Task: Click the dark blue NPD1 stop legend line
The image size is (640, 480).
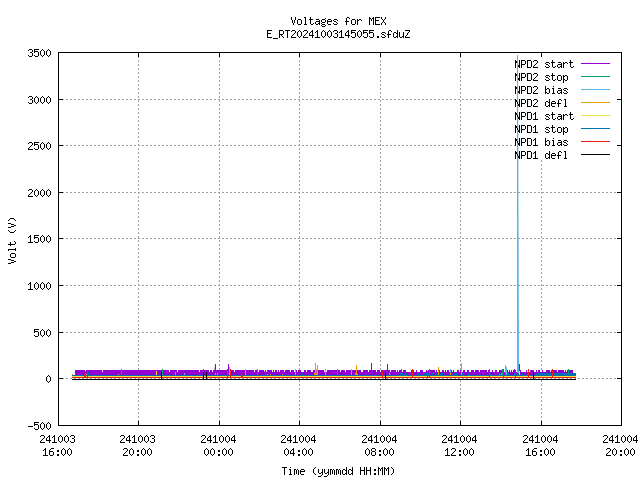Action: [595, 129]
